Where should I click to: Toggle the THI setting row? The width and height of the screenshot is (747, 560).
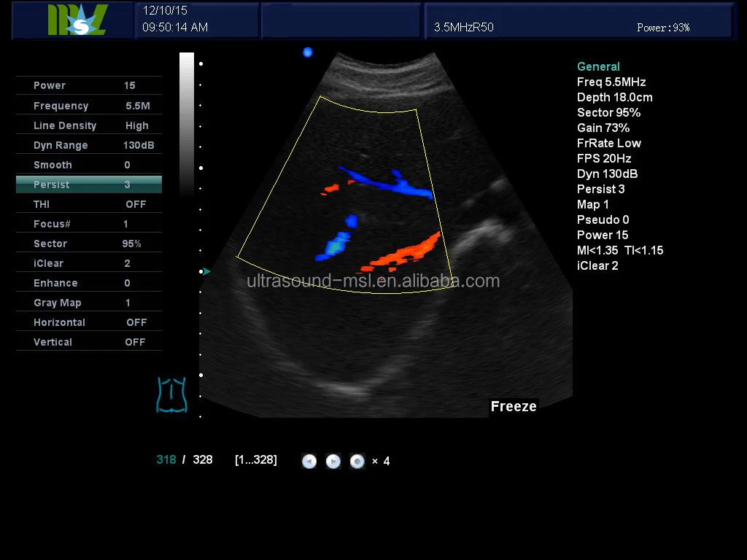[89, 204]
